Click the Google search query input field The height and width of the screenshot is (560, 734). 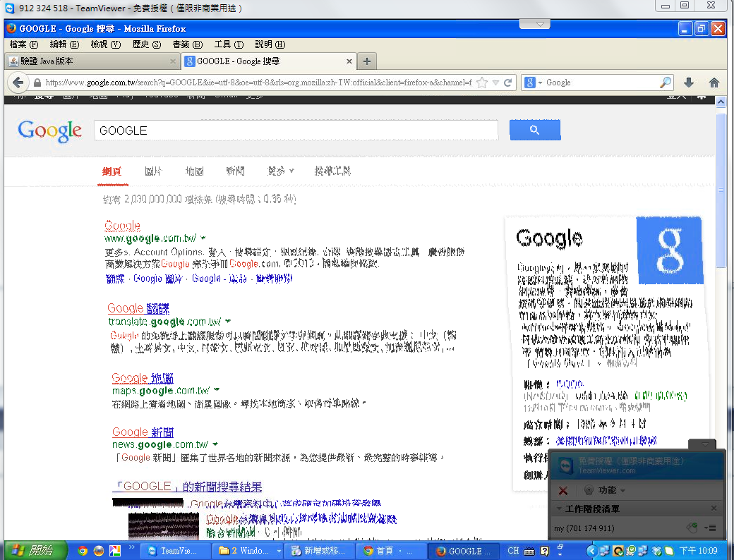point(296,130)
